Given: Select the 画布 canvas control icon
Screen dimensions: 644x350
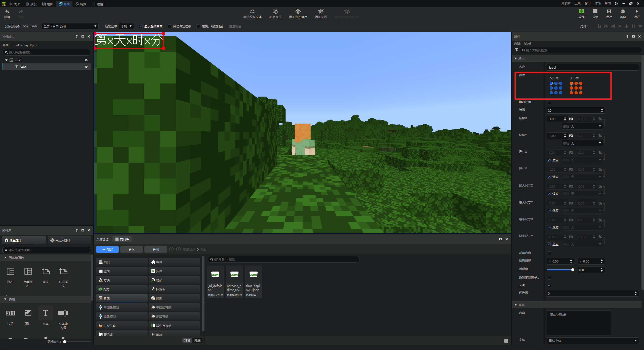Looking at the screenshot, I should (10, 272).
